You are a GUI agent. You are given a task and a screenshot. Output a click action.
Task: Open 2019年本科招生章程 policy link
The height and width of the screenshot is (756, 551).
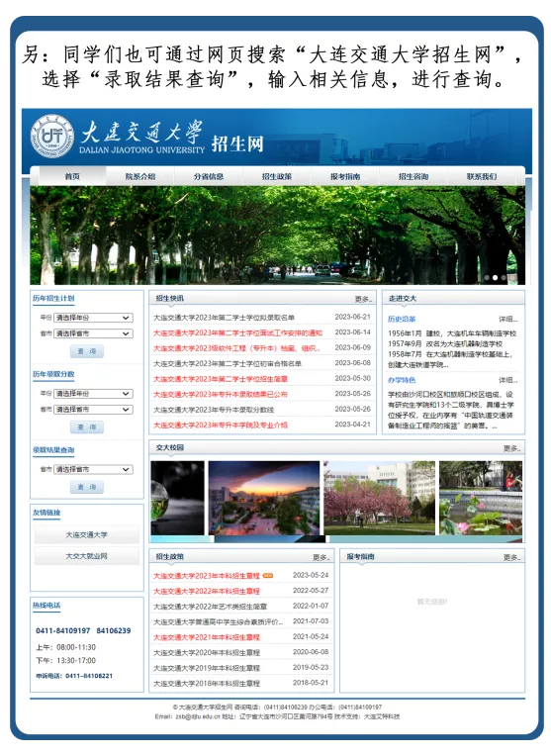[x=207, y=668]
